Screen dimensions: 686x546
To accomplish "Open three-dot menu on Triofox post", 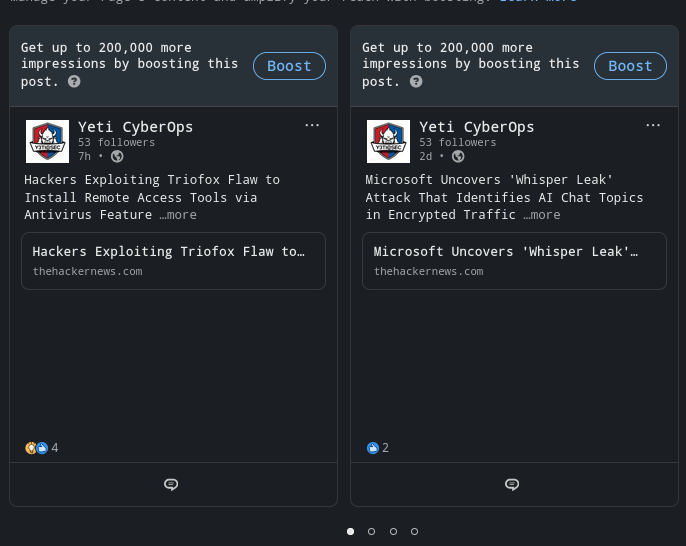I will (x=312, y=126).
